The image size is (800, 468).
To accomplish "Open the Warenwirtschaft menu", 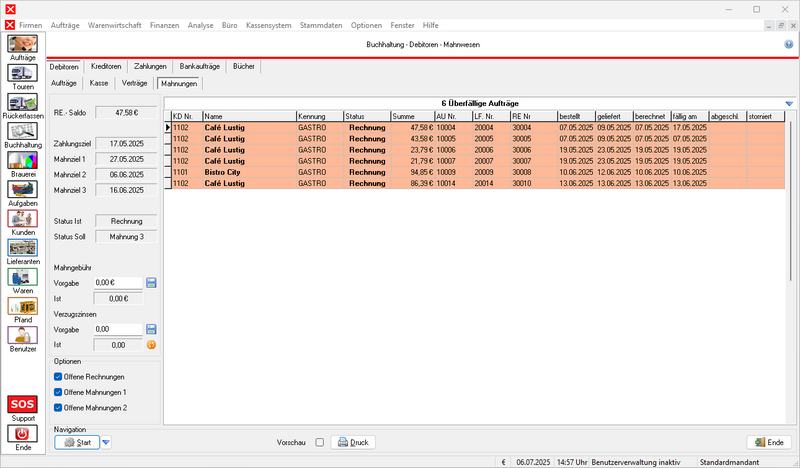I will tap(114, 23).
